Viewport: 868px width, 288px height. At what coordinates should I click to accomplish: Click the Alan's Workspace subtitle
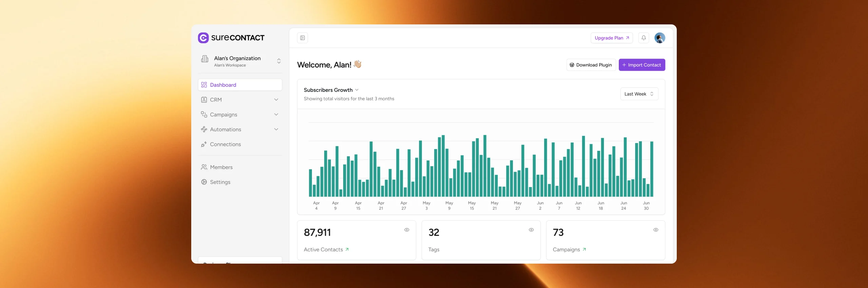click(230, 65)
